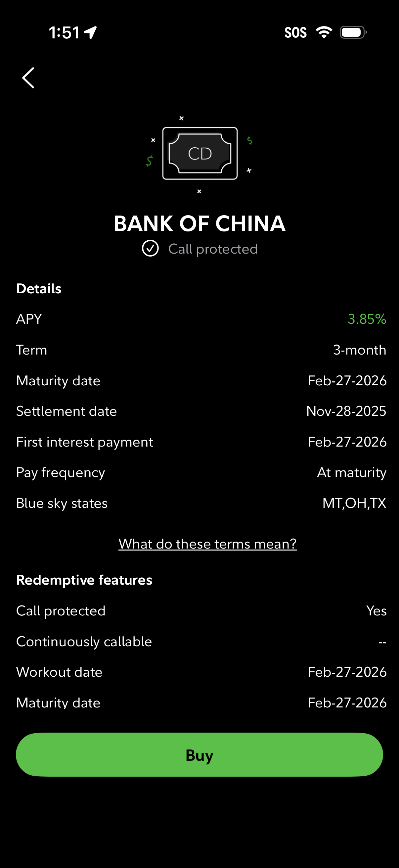Screen dimensions: 399x868
Task: Tap the Call protected Yes value
Action: (377, 610)
